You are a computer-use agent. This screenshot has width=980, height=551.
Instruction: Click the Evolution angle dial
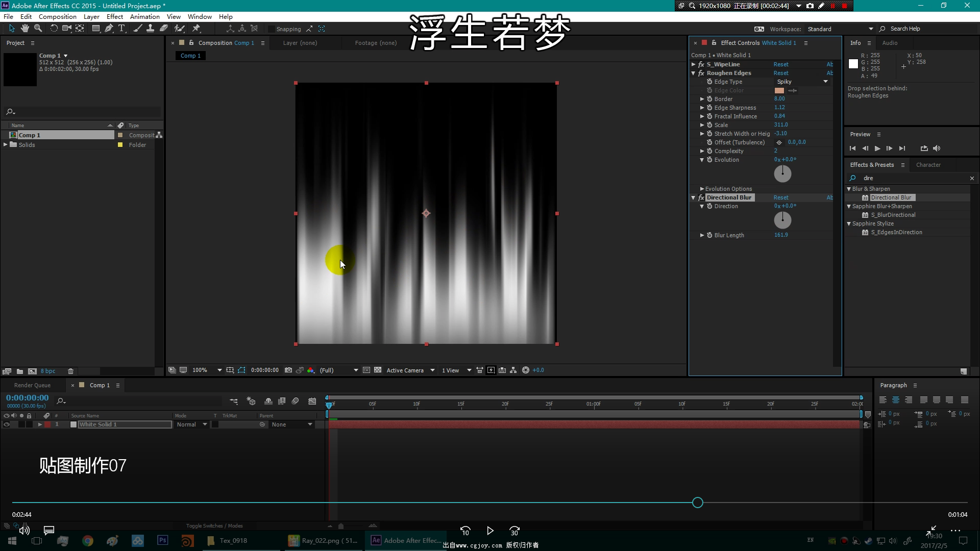click(782, 173)
